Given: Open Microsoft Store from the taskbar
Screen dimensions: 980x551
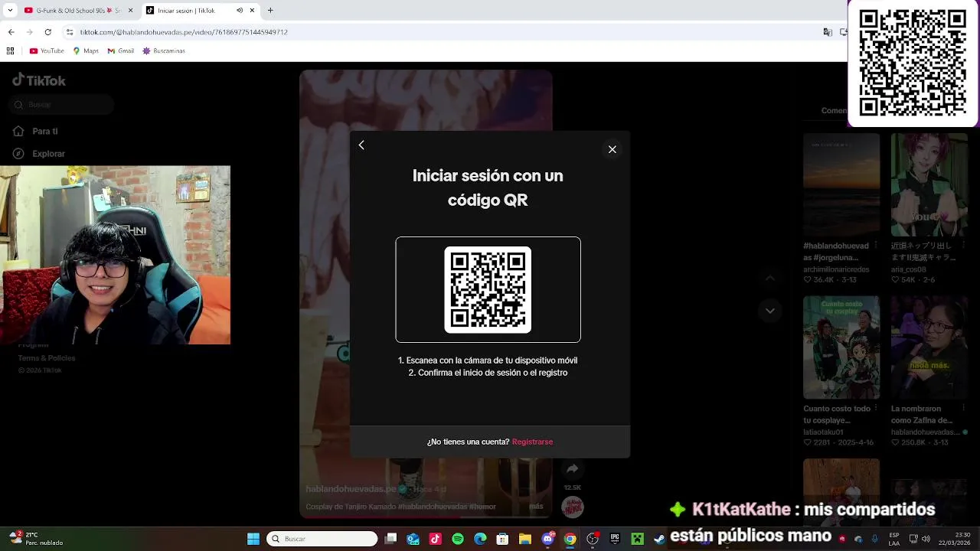Looking at the screenshot, I should point(502,539).
